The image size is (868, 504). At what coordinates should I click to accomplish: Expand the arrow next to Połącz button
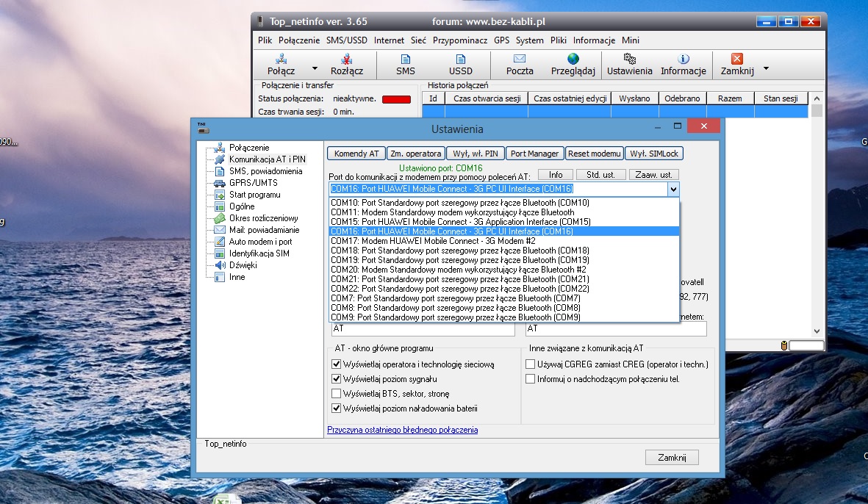315,68
